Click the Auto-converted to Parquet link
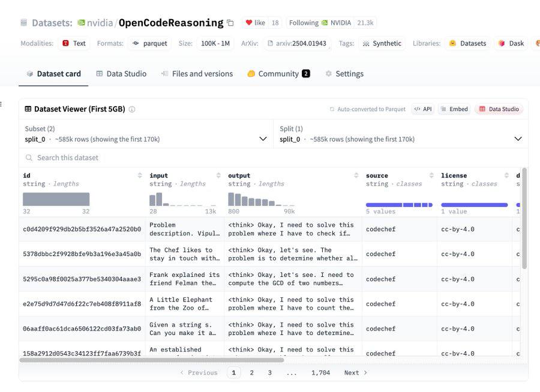The width and height of the screenshot is (540, 392). coord(367,109)
